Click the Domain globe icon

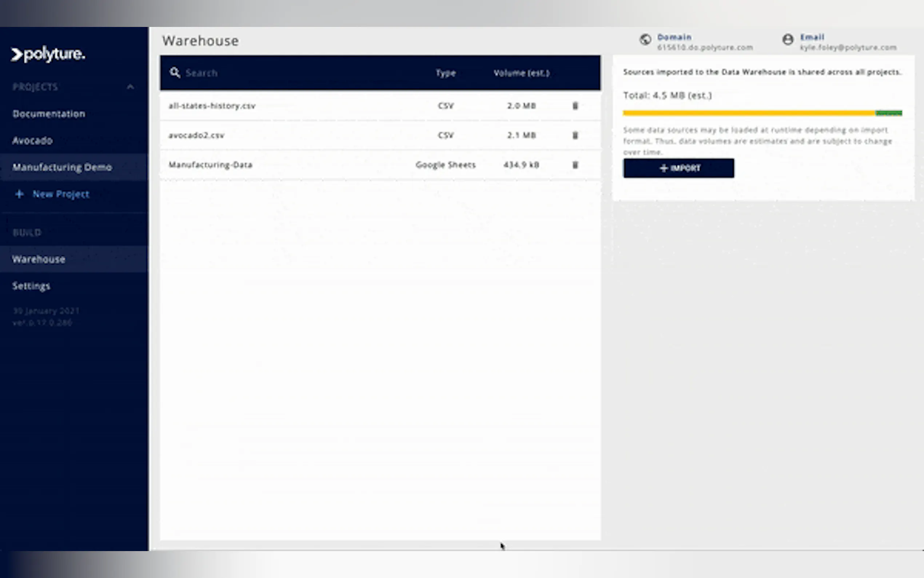(x=645, y=40)
